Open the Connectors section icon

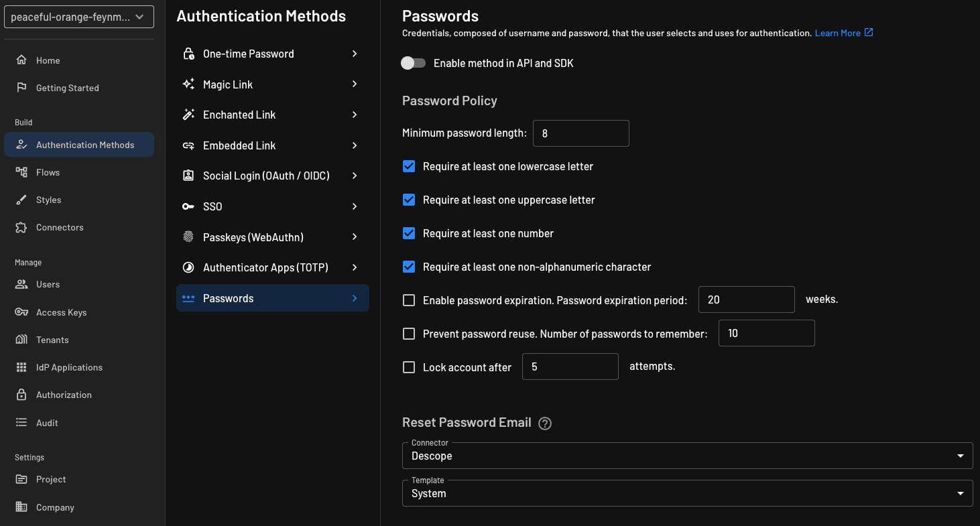[x=23, y=227]
